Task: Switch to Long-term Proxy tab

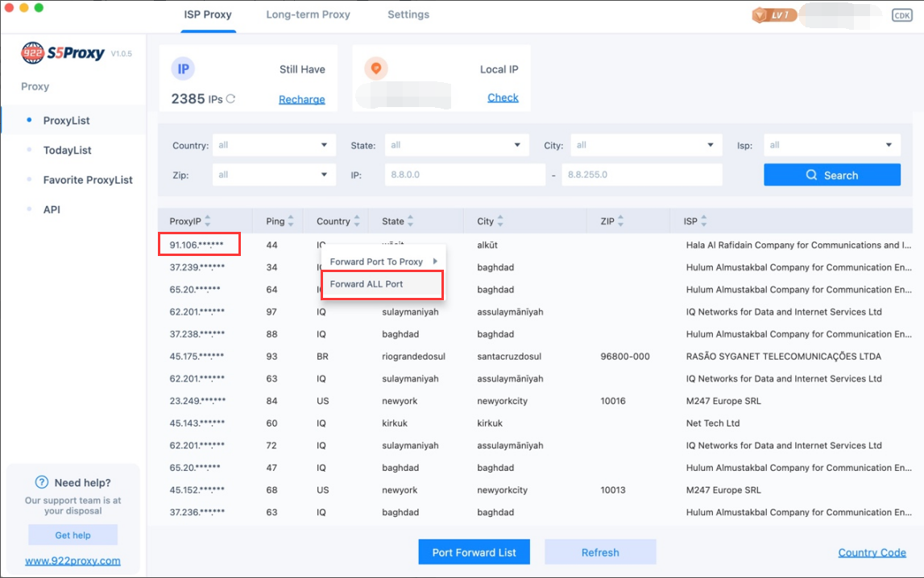Action: (x=308, y=14)
